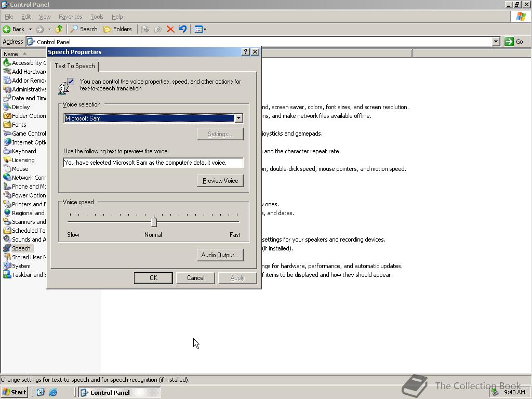Select the Fonts folder icon
532x399 pixels.
pos(7,125)
